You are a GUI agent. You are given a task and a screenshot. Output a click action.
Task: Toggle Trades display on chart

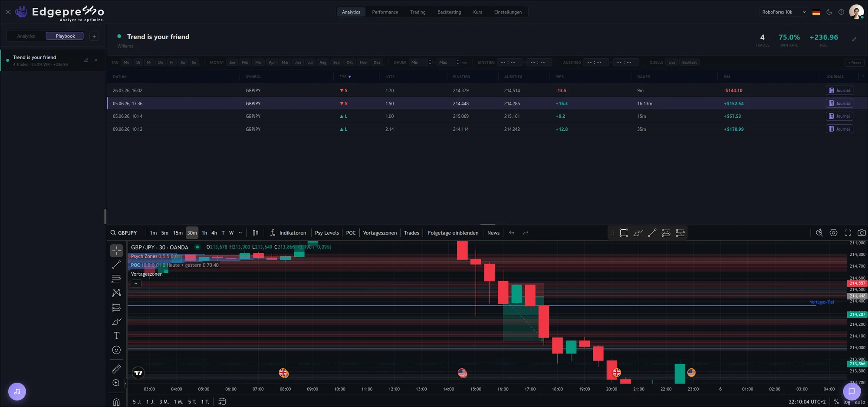tap(411, 233)
